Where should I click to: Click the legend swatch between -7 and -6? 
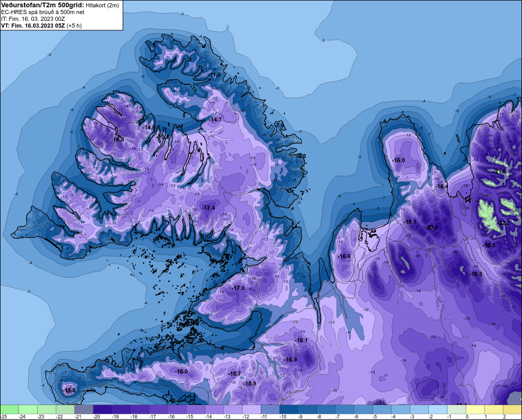coord(345,409)
